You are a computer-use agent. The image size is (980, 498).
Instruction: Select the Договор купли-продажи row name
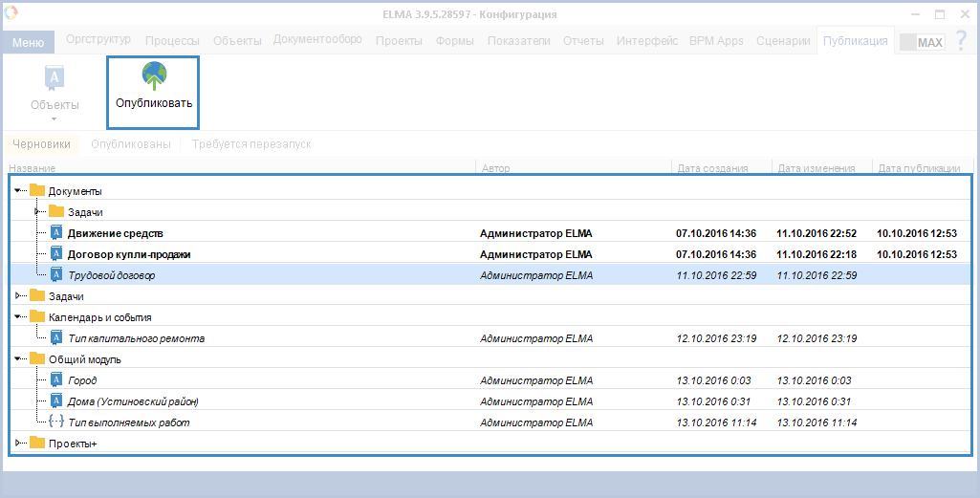tap(129, 254)
